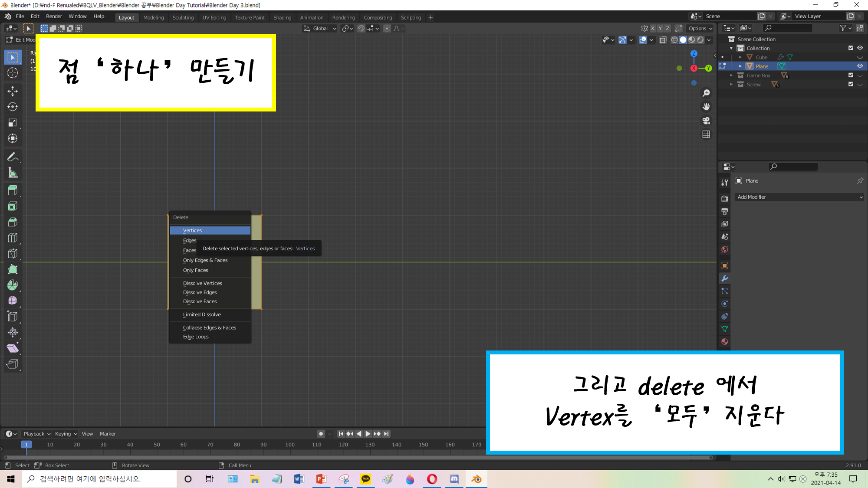This screenshot has width=868, height=488.
Task: Uncheck the Game Box collection checkbox
Action: click(x=851, y=75)
